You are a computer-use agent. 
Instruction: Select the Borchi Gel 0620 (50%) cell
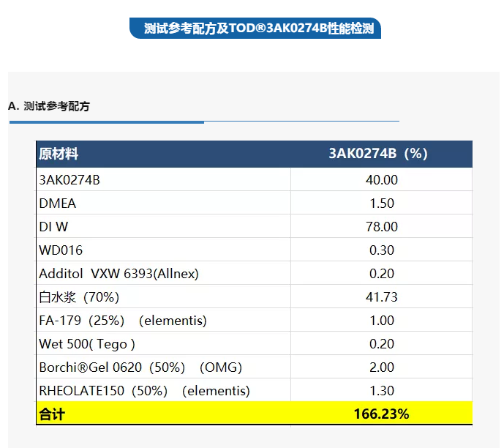(140, 367)
